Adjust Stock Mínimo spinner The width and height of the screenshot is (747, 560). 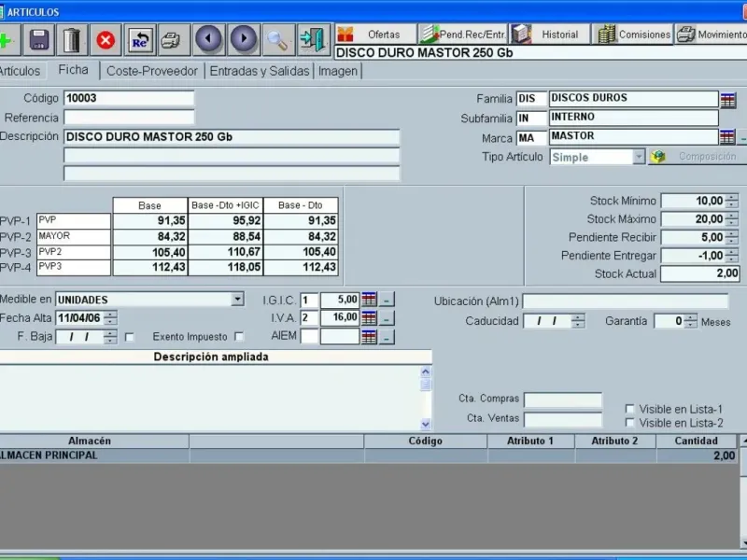[732, 201]
